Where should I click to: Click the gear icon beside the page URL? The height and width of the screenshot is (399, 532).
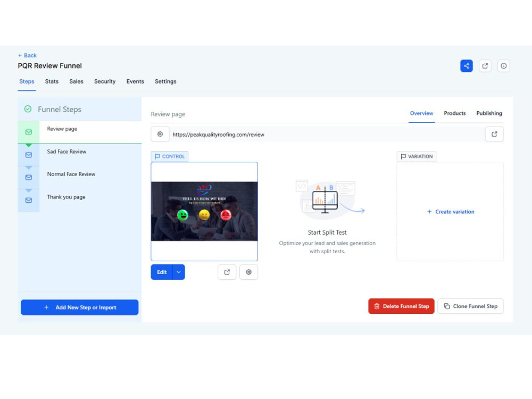[160, 135]
